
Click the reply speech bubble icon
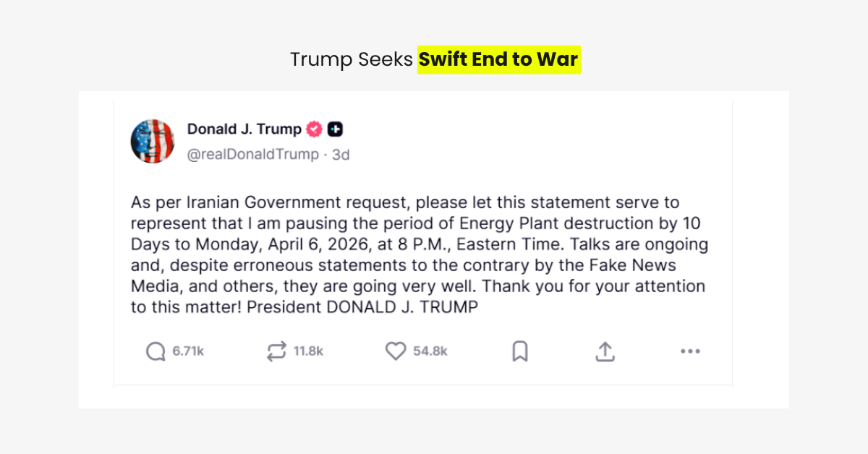point(156,351)
